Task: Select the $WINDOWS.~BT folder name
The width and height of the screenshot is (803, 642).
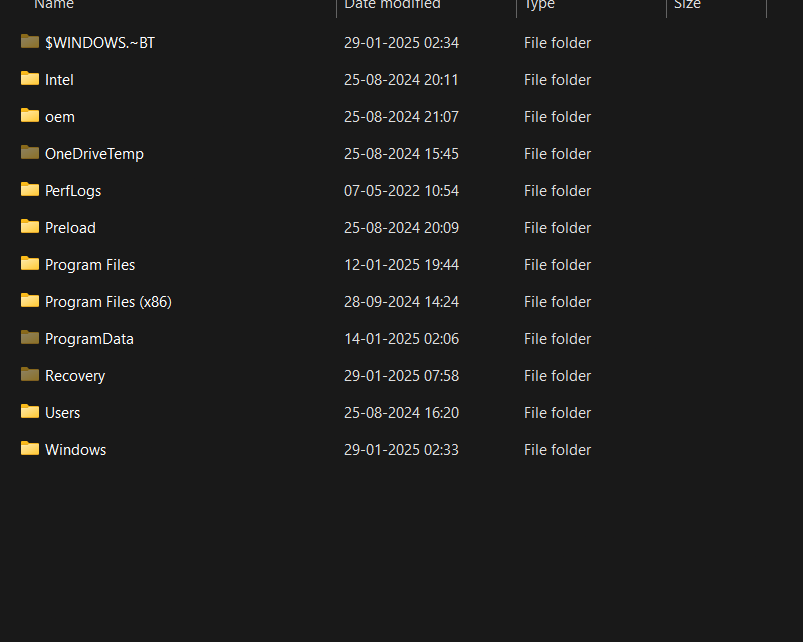Action: click(100, 43)
